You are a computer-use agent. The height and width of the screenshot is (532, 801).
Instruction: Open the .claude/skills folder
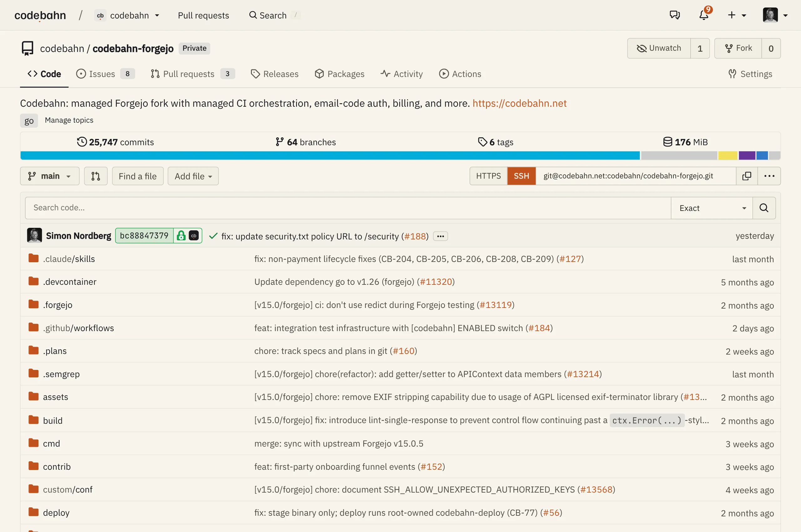[69, 259]
